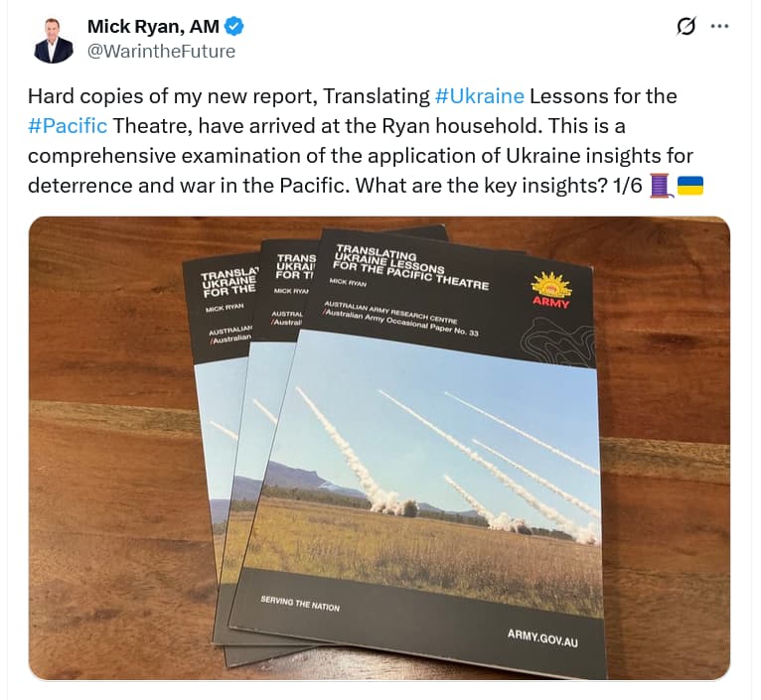Click the Mick Ryan, AM display name
The height and width of the screenshot is (700, 761).
(x=153, y=27)
